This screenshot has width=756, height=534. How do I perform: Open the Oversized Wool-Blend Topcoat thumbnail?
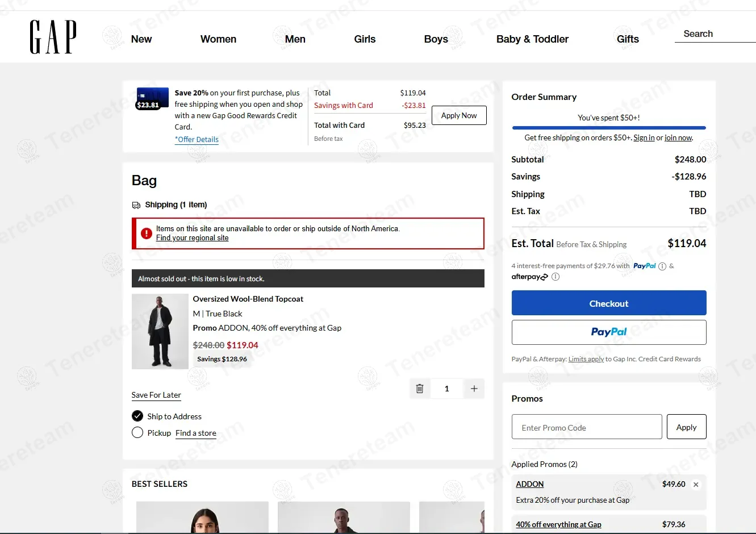point(160,332)
